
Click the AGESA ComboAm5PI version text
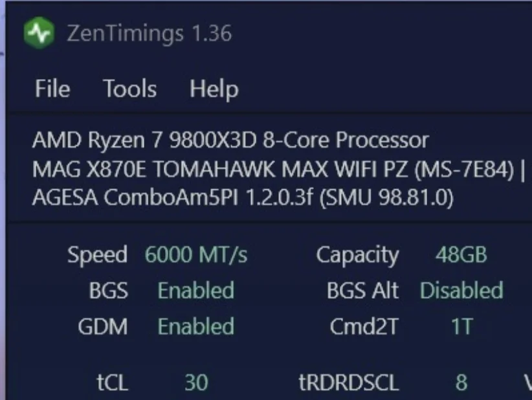click(243, 198)
